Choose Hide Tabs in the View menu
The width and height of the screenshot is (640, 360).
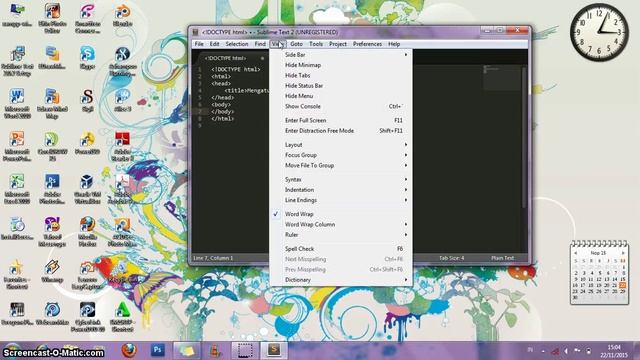pyautogui.click(x=340, y=75)
